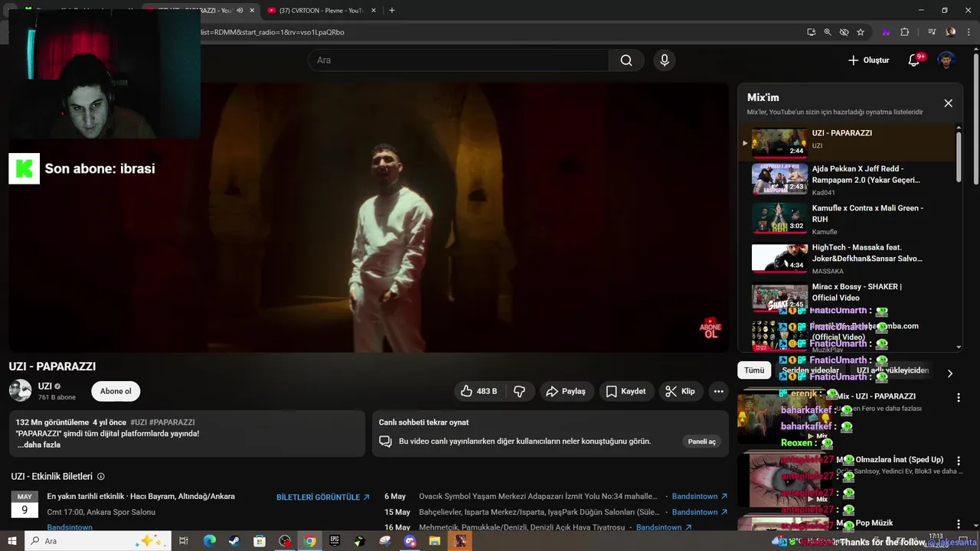Close the CVRTOON - Plevne tab
The image size is (980, 551).
point(375,11)
